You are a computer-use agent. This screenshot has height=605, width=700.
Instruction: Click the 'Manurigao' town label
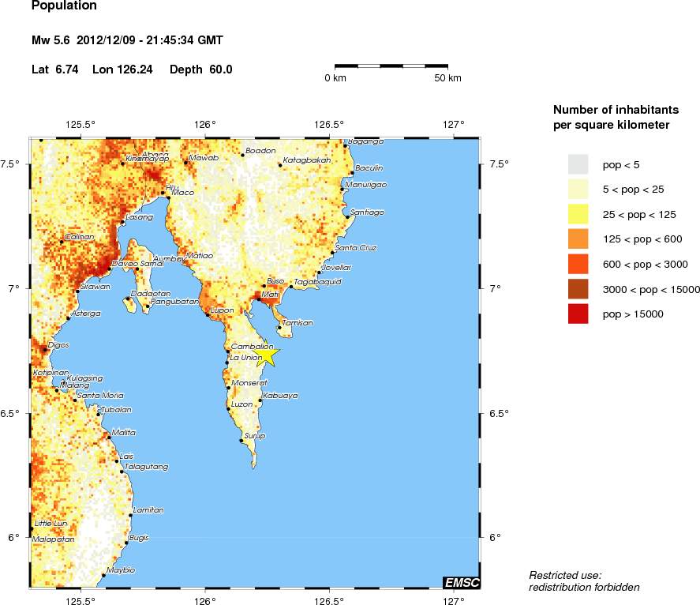tap(366, 185)
